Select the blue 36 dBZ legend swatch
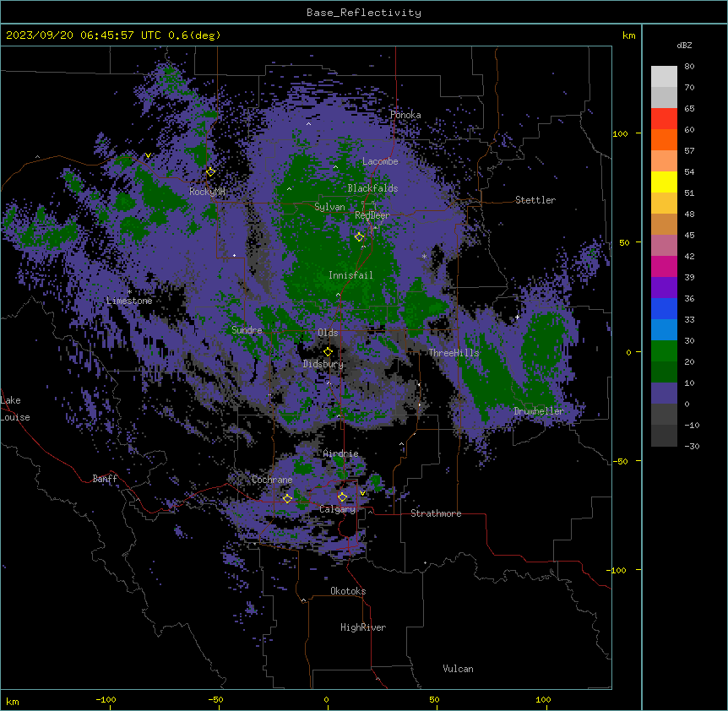This screenshot has width=728, height=711. pyautogui.click(x=664, y=308)
